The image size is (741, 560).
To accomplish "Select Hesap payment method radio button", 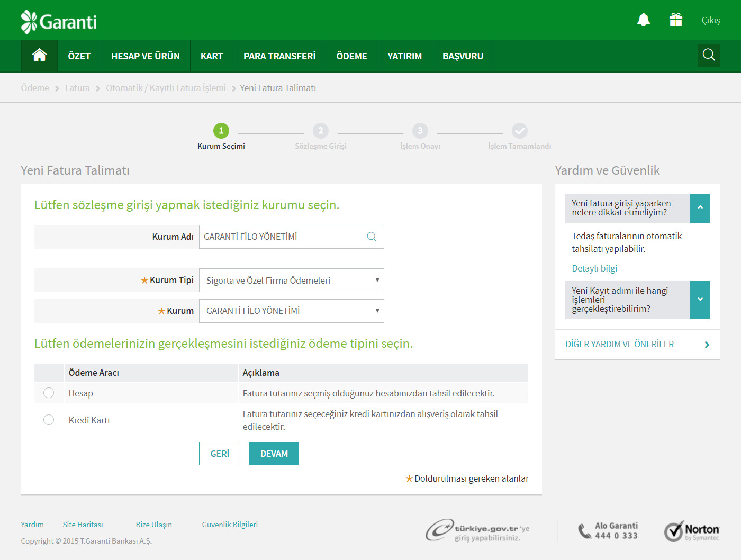I will (49, 393).
